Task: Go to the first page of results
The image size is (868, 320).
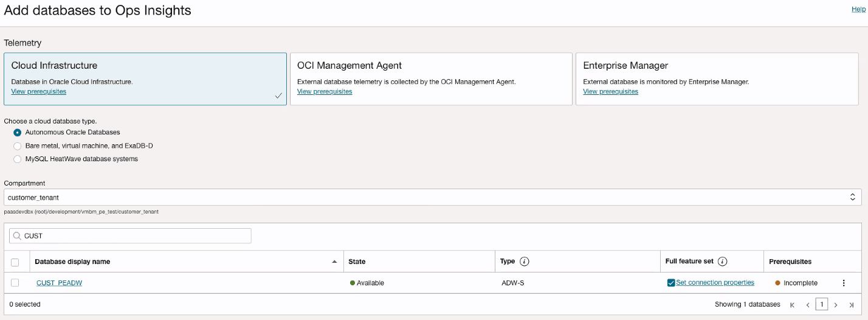Action: [x=792, y=305]
